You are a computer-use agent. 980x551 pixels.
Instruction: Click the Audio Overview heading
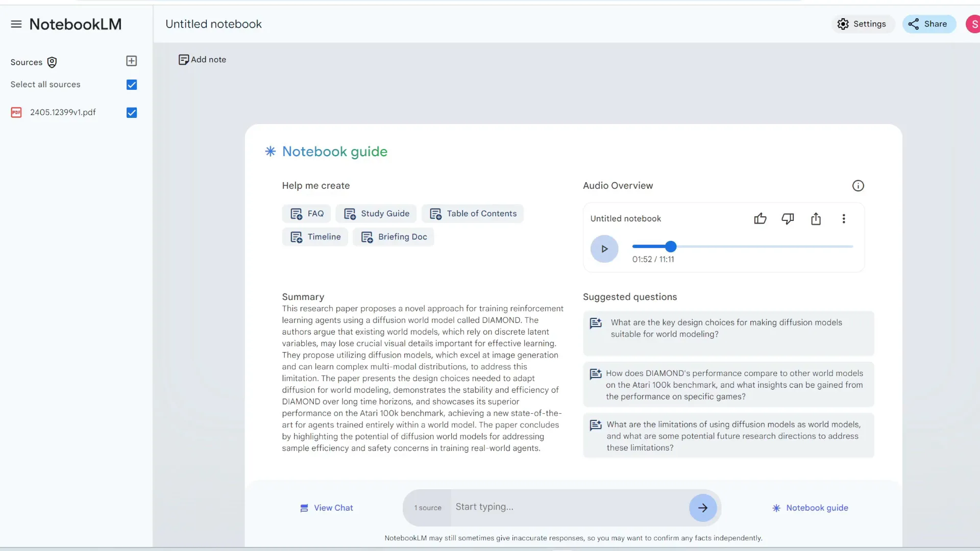coord(618,186)
